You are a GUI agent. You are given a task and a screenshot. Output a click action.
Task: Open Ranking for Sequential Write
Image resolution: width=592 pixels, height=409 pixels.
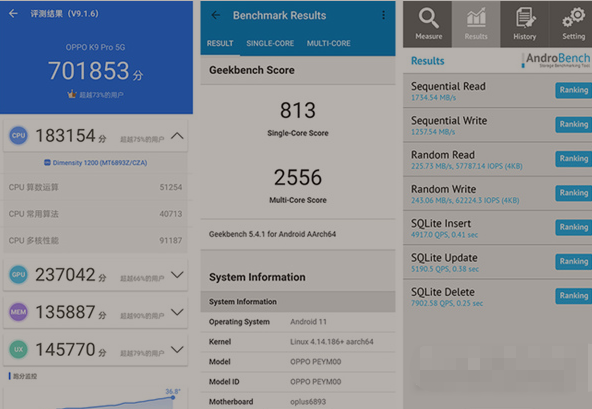(574, 125)
